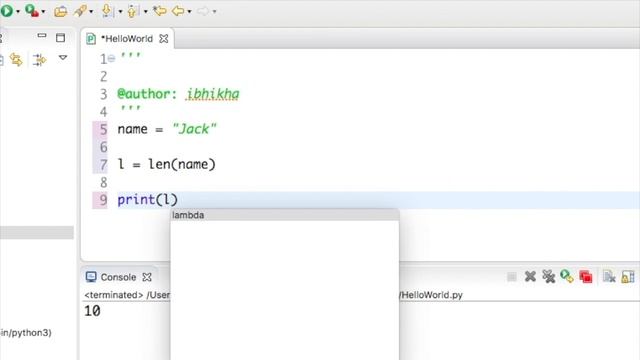Click the author name ibhikha

(x=212, y=94)
